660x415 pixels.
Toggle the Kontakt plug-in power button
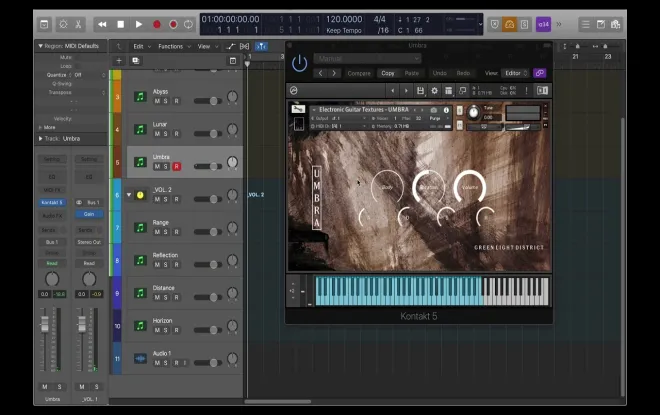pyautogui.click(x=299, y=64)
